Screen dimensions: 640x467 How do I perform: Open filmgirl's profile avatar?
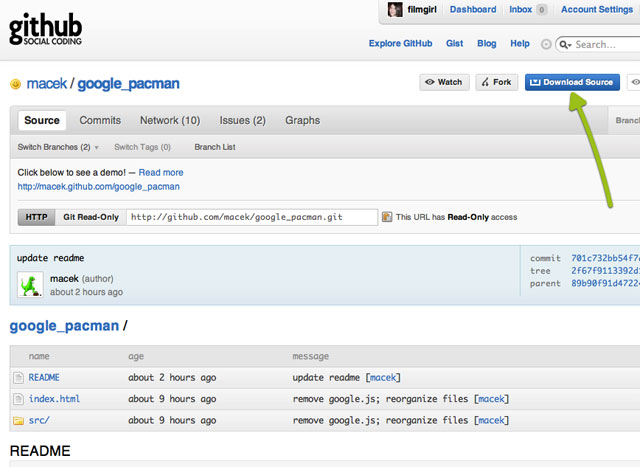[x=395, y=9]
